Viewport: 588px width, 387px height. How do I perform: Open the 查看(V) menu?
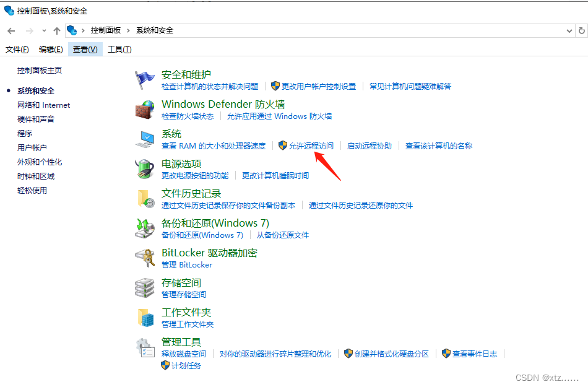85,50
